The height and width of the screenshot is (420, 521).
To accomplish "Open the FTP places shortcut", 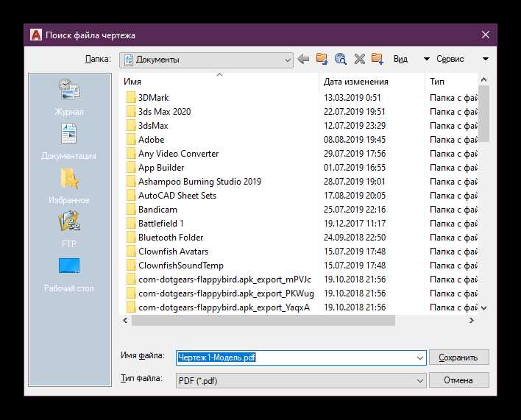I will pyautogui.click(x=69, y=229).
